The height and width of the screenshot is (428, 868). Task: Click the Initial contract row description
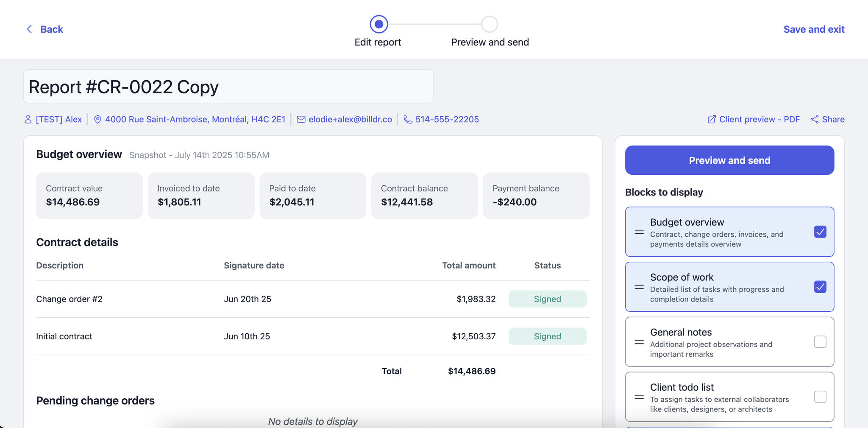(64, 336)
